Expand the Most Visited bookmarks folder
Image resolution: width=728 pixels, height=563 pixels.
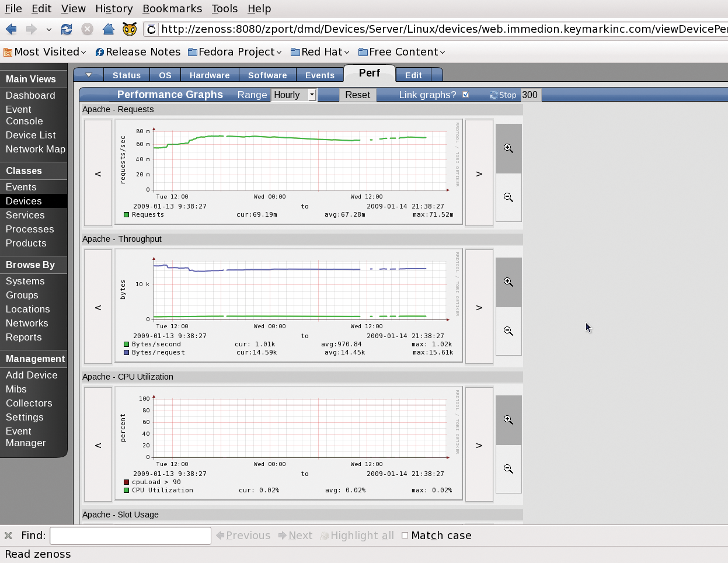(x=45, y=52)
